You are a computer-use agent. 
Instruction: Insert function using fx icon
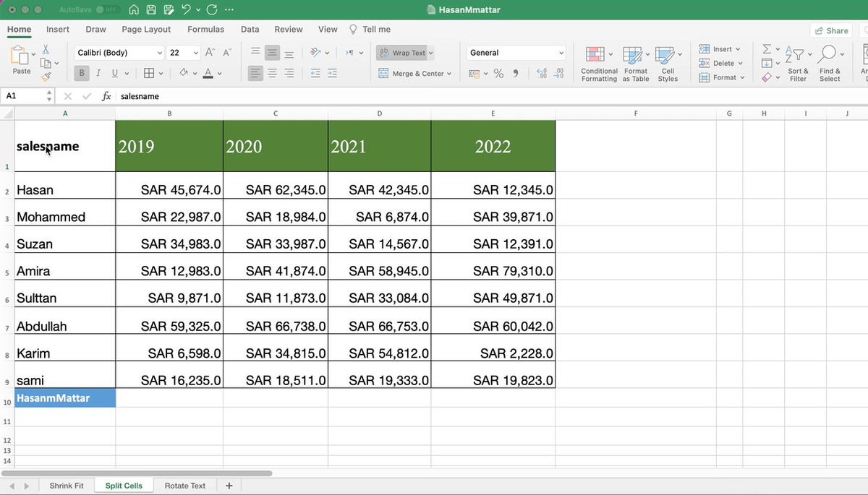coord(106,95)
